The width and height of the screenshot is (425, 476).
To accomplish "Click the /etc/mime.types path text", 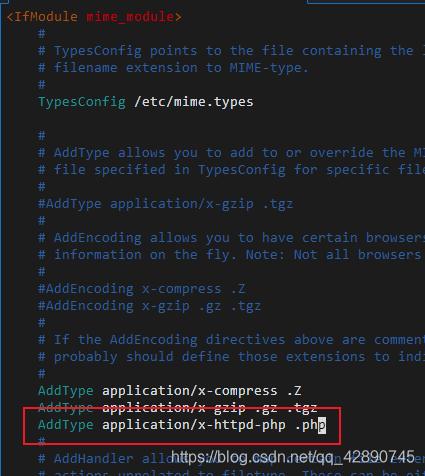I will click(194, 102).
